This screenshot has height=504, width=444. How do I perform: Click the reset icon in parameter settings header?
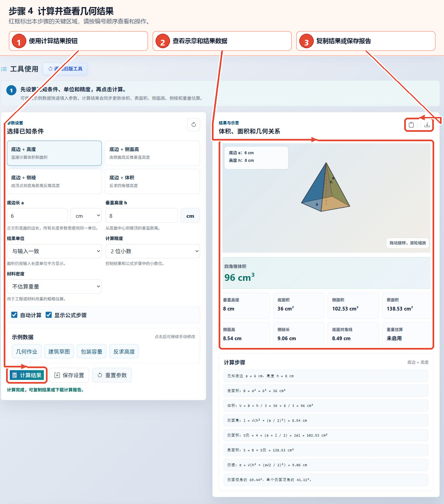pos(193,125)
